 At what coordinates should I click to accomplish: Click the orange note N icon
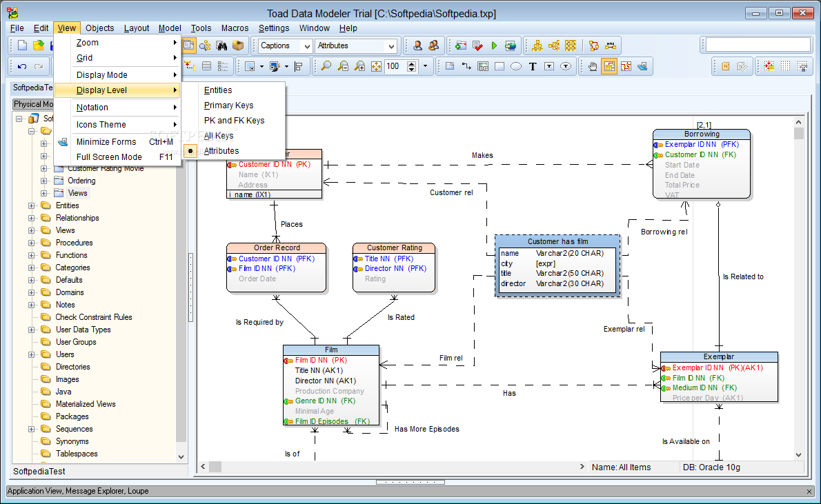725,66
